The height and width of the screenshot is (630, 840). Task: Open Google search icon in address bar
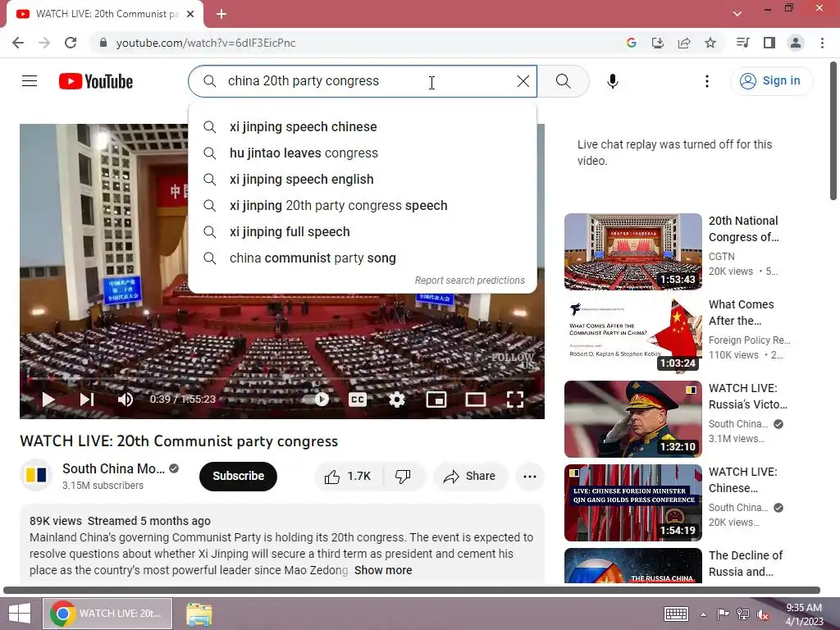631,43
